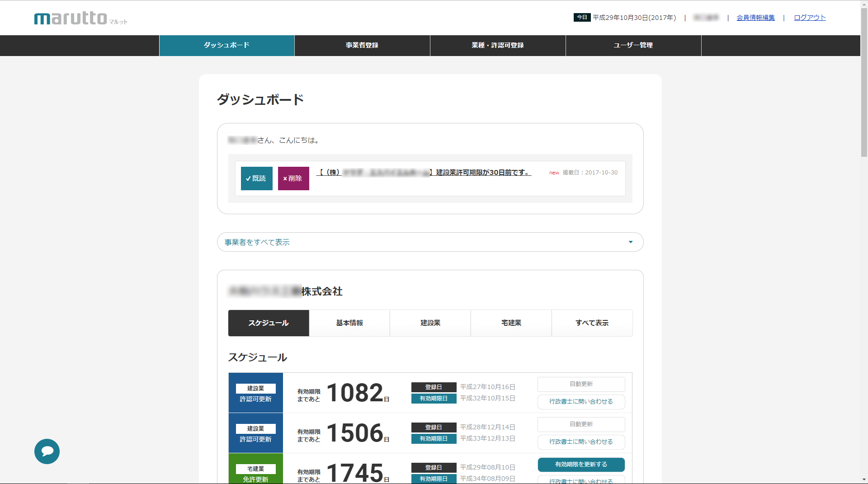Open the 建設業許可期限 30日前 notification link
The width and height of the screenshot is (868, 484).
tap(424, 173)
